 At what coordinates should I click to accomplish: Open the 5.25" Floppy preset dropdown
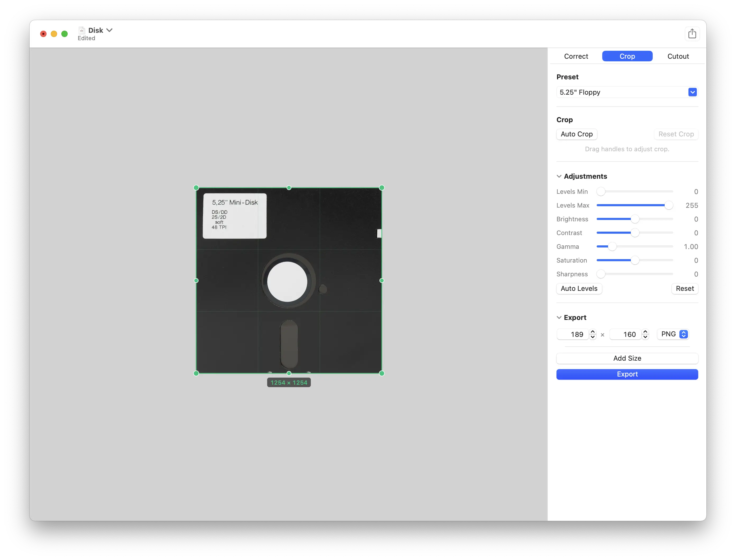click(x=692, y=92)
